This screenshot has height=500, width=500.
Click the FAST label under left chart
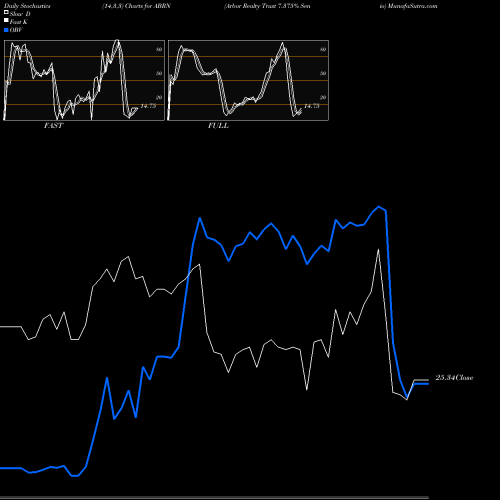coord(54,126)
